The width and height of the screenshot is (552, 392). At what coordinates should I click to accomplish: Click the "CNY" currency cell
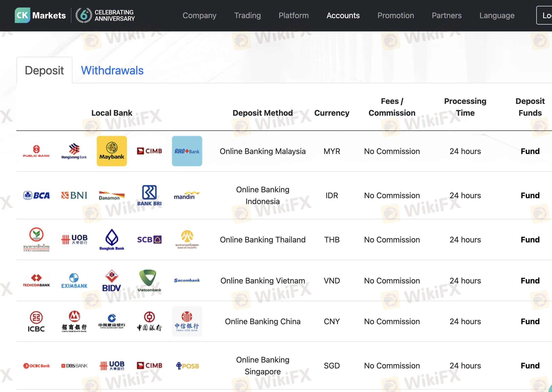332,322
